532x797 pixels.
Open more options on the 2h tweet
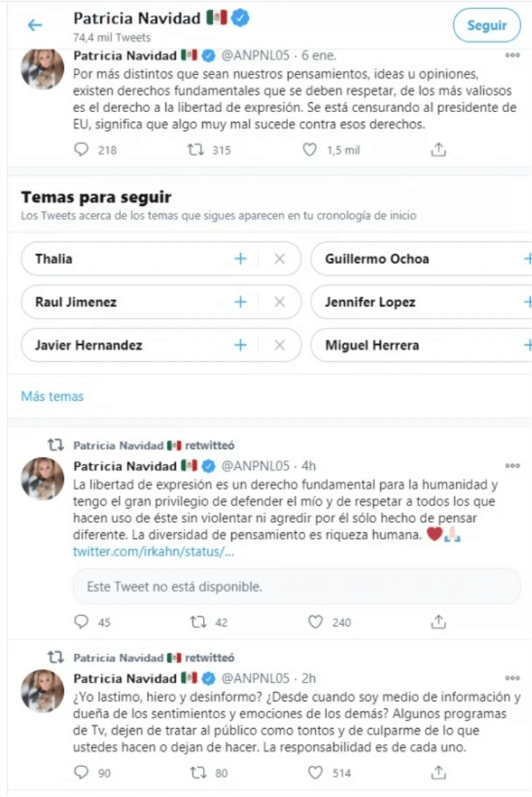pyautogui.click(x=512, y=678)
